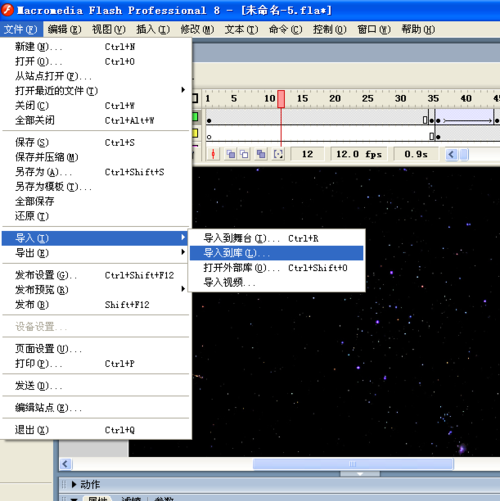
Task: Expand the 导出 (Export) submenu arrow
Action: 183,252
